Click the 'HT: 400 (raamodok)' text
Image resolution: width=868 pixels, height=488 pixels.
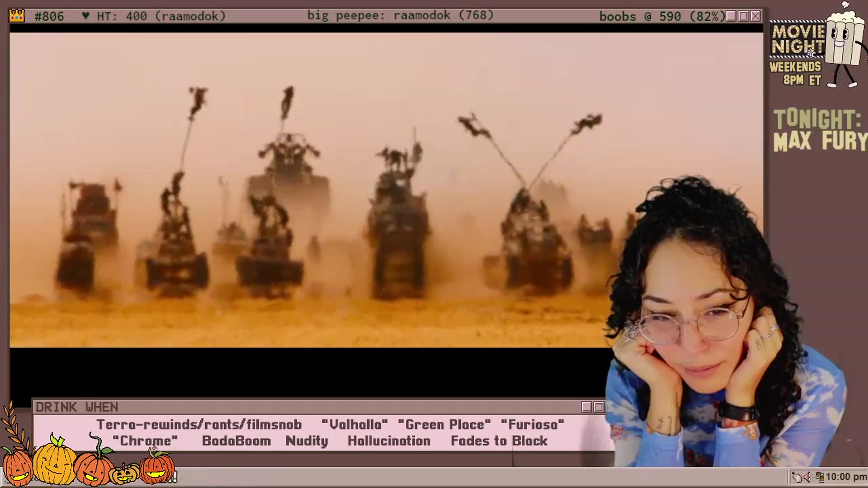161,16
